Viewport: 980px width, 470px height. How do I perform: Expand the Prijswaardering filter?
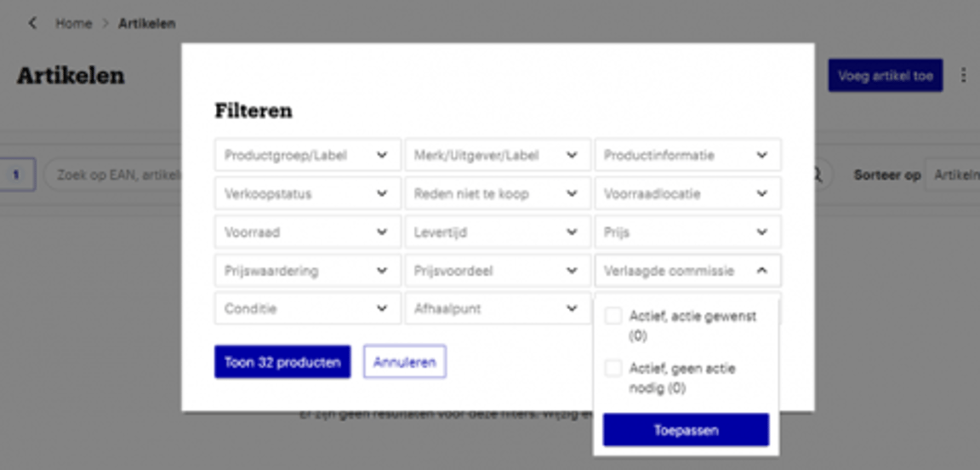pyautogui.click(x=307, y=271)
